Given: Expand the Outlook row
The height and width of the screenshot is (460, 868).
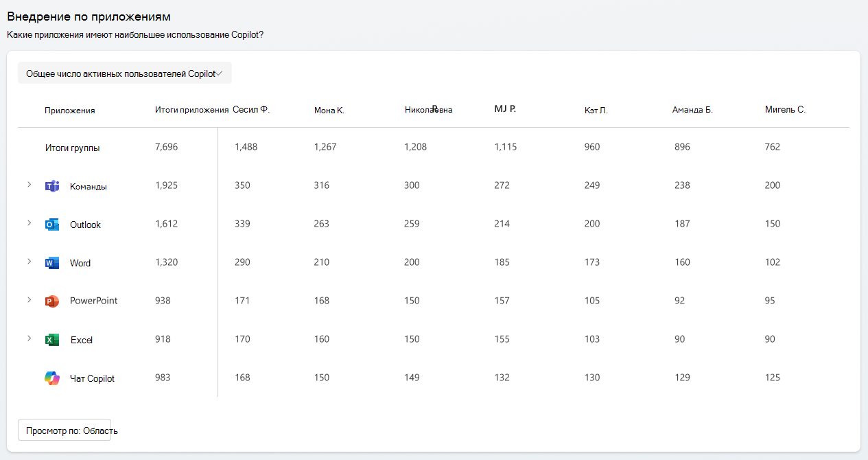Looking at the screenshot, I should (29, 223).
